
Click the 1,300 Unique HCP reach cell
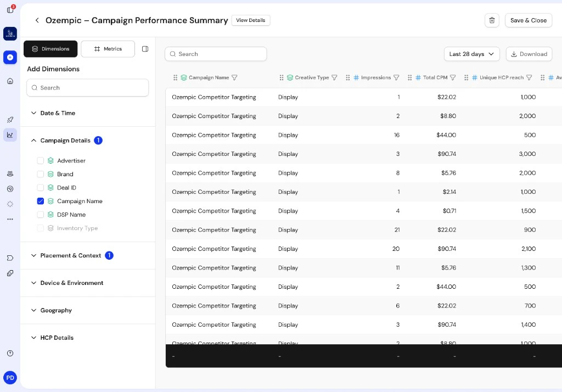click(x=529, y=268)
